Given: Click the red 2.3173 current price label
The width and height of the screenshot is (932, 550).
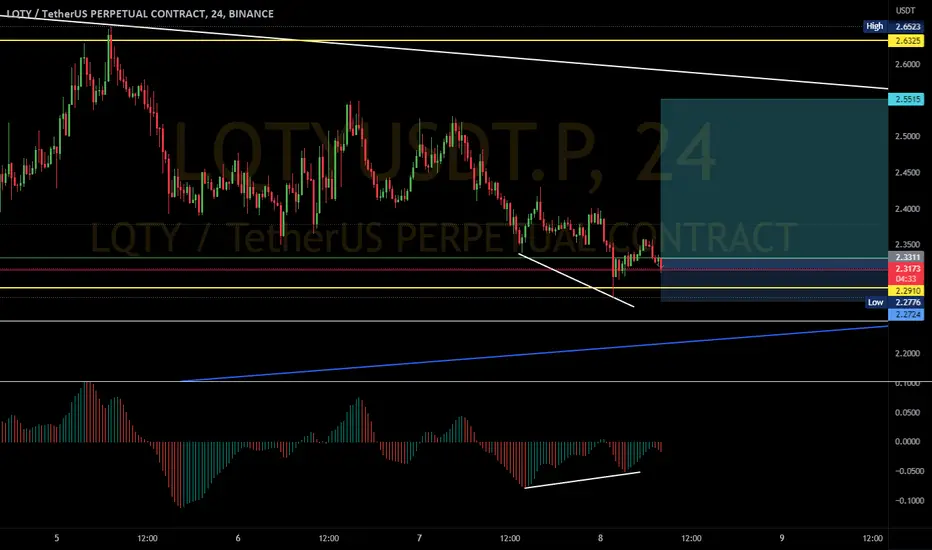Looking at the screenshot, I should pos(908,269).
